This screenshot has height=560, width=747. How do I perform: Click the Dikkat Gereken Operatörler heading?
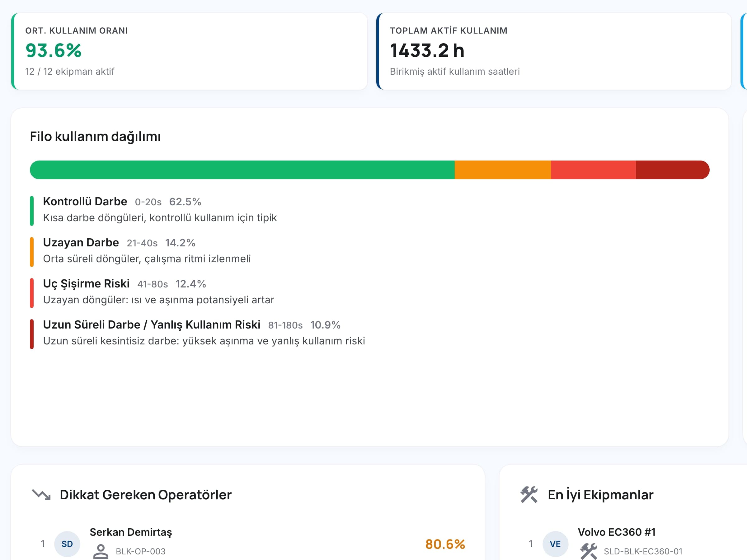(x=146, y=495)
